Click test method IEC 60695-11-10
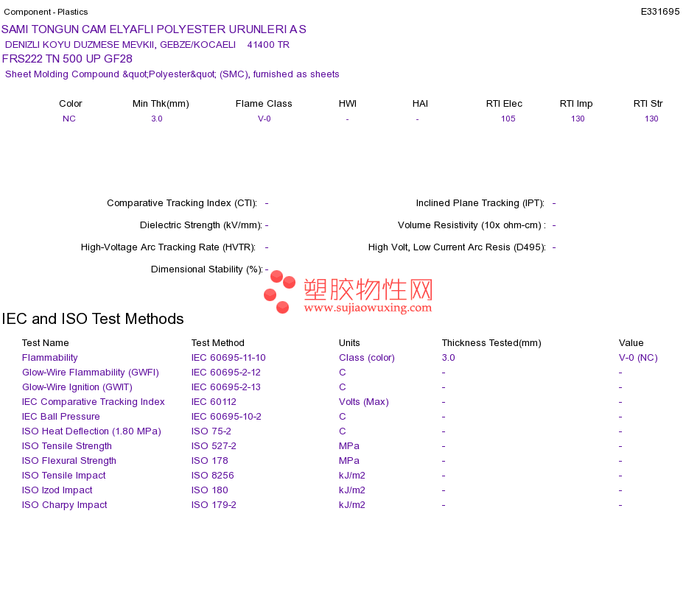This screenshot has height=589, width=700. tap(228, 358)
